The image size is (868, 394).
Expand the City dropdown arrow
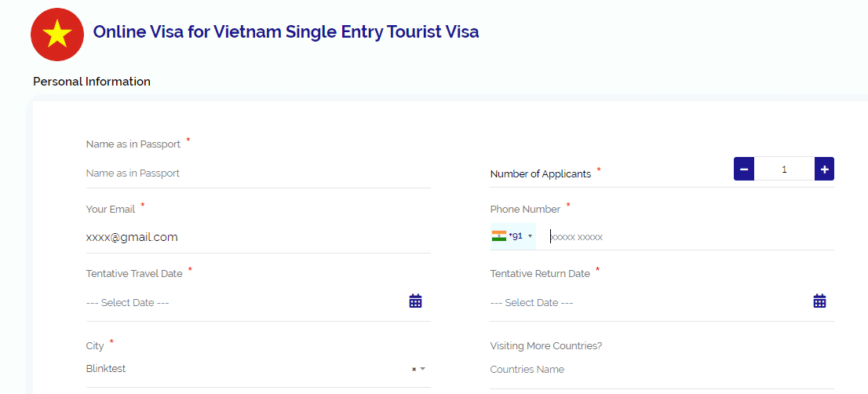tap(423, 369)
